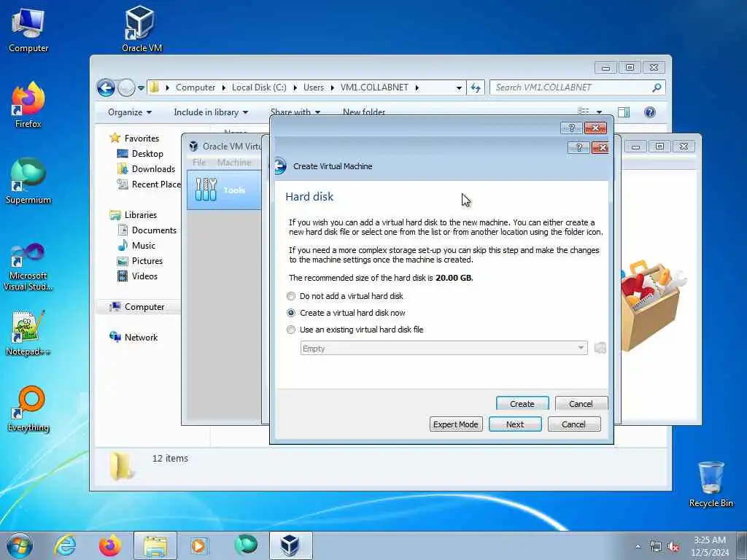Screen dimensions: 747x560
Task: Open the Windows Start menu
Action: [20, 545]
